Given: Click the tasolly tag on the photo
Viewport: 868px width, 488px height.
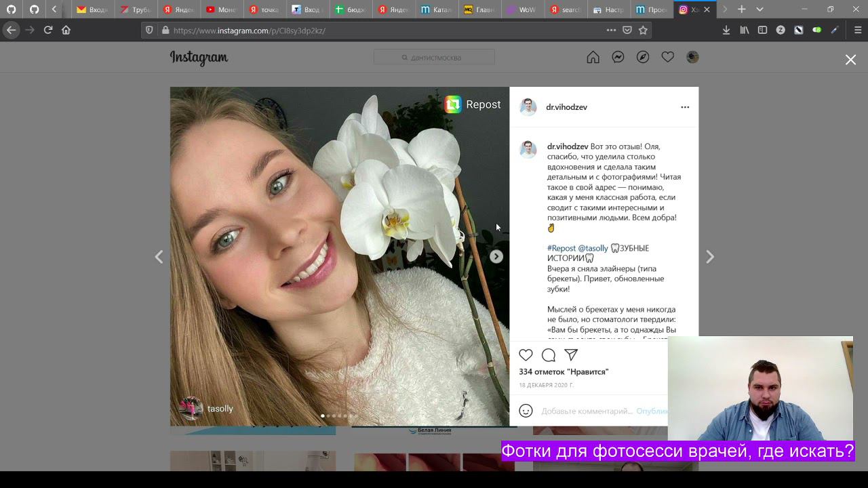Looking at the screenshot, I should [207, 409].
